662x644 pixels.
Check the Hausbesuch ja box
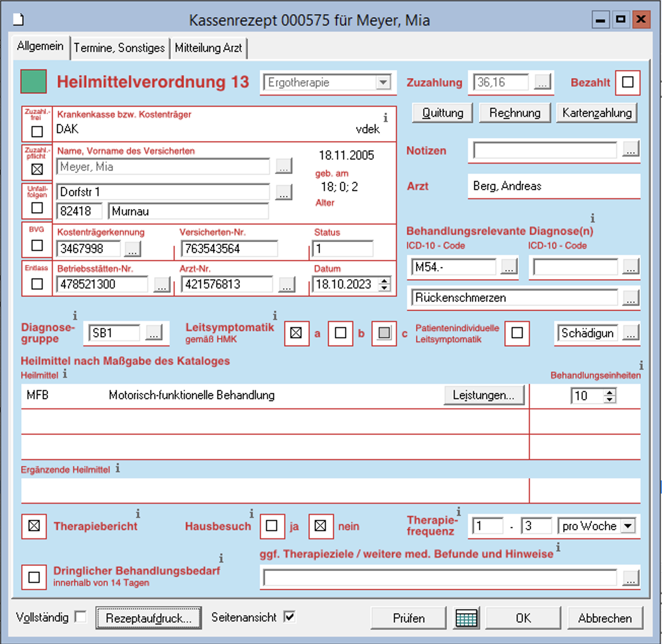(272, 526)
